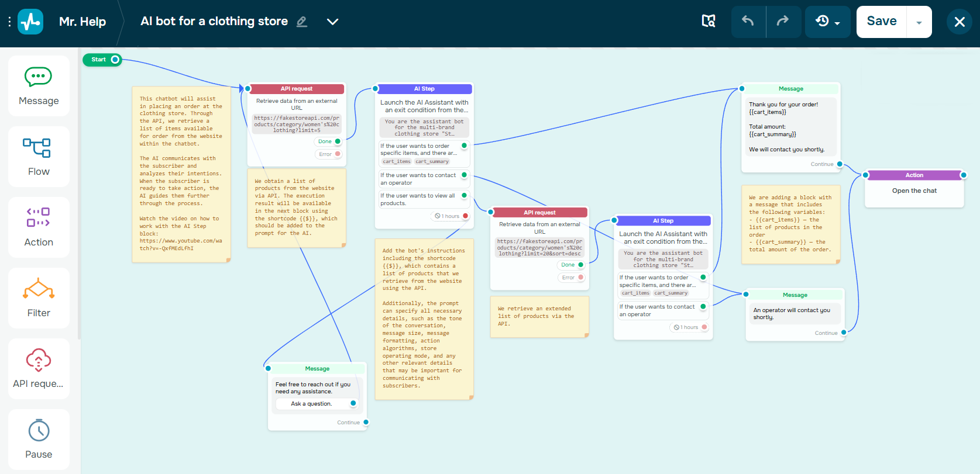Select the second AI Step block header

[663, 221]
